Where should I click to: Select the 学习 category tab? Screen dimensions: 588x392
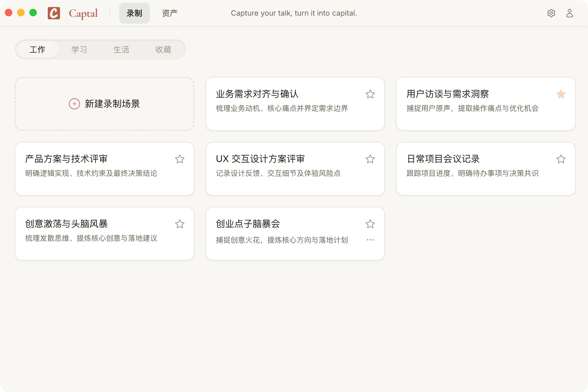click(79, 49)
